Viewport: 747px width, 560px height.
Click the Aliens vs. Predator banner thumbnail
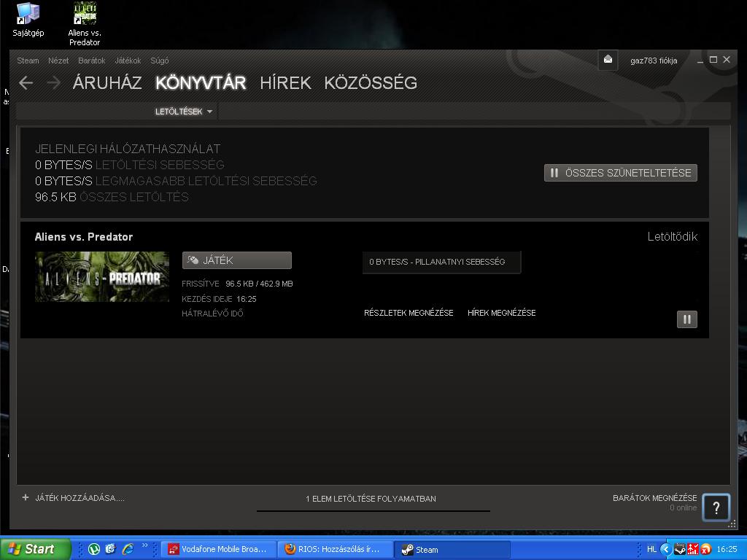tap(102, 276)
